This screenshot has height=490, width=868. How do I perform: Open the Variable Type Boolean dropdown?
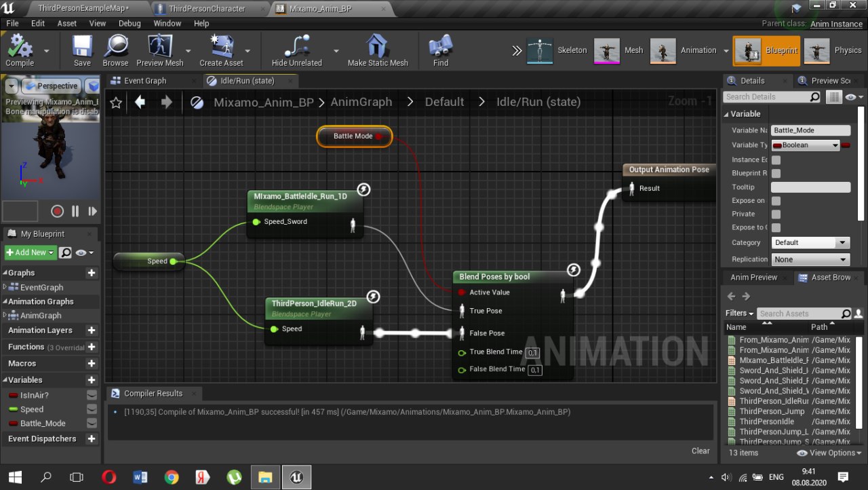pos(805,145)
